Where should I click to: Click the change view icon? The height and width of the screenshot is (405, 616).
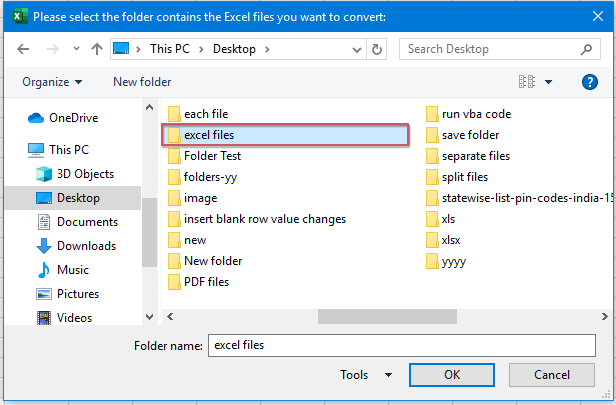pos(528,81)
